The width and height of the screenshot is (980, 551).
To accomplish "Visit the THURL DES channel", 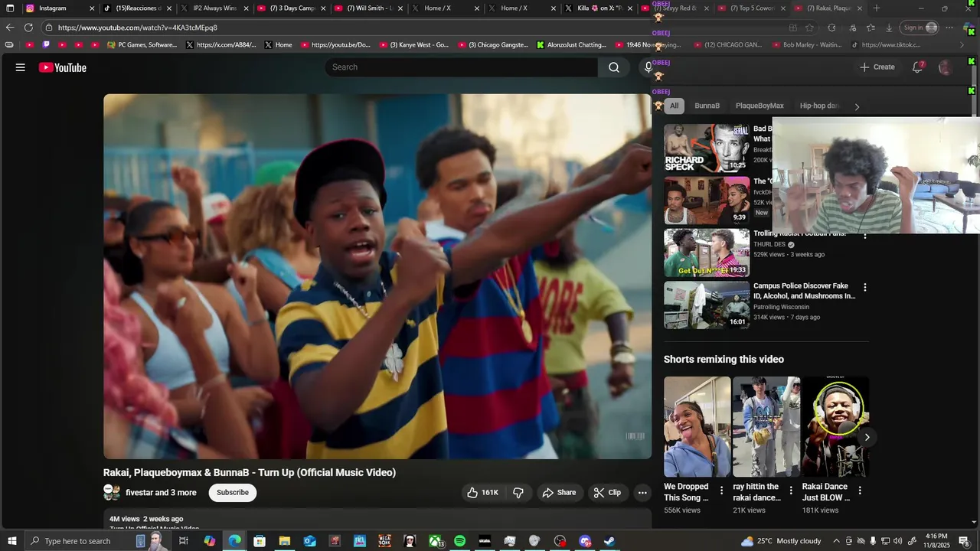I will point(769,245).
